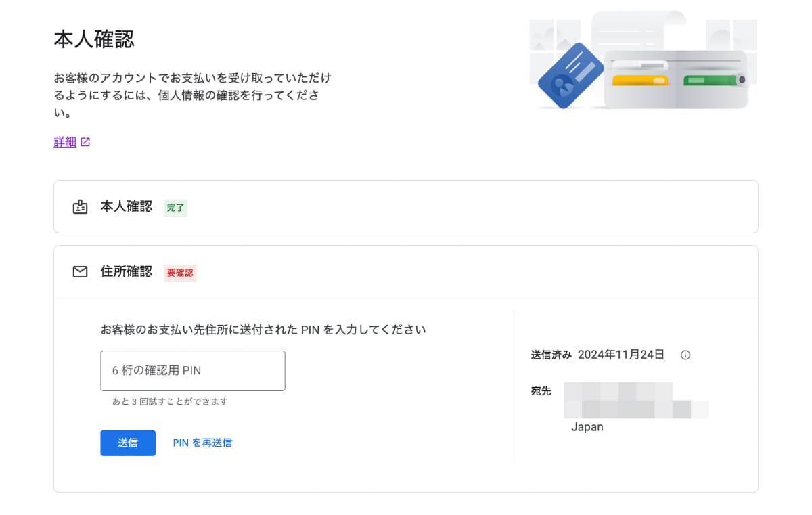Expand the 本人確認 verification section
This screenshot has width=812, height=515.
(406, 207)
